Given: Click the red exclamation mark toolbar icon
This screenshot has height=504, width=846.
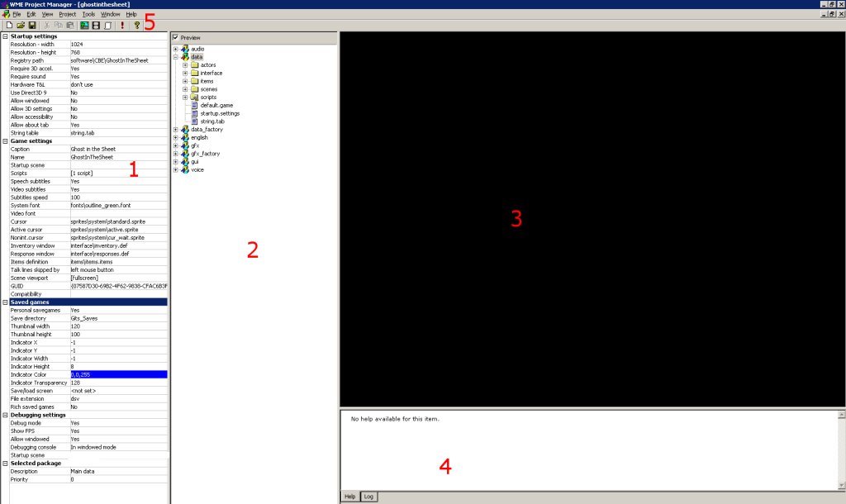Looking at the screenshot, I should (122, 26).
